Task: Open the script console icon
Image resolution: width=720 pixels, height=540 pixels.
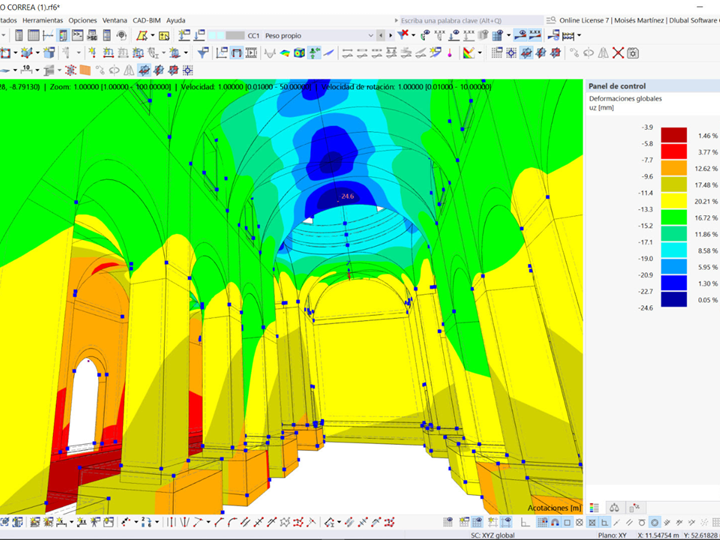Action: pos(78,35)
